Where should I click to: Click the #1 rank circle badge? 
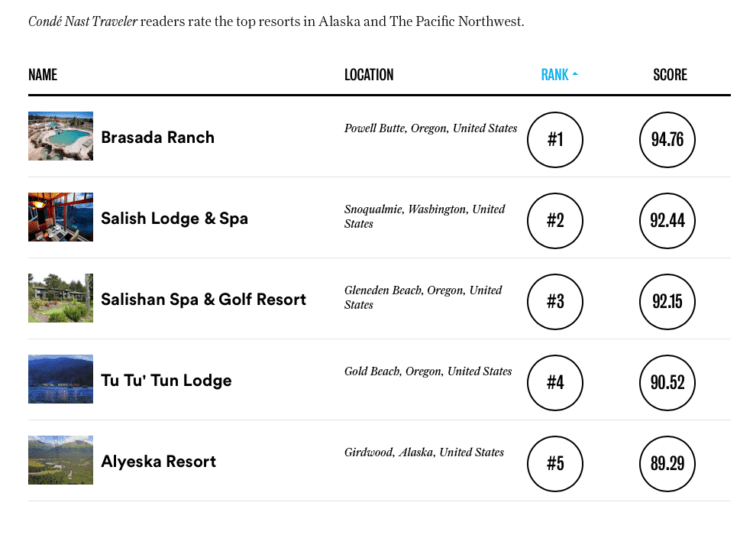point(555,139)
